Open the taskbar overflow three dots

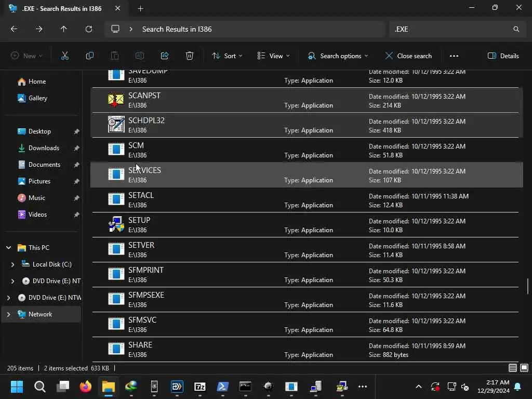(362, 387)
